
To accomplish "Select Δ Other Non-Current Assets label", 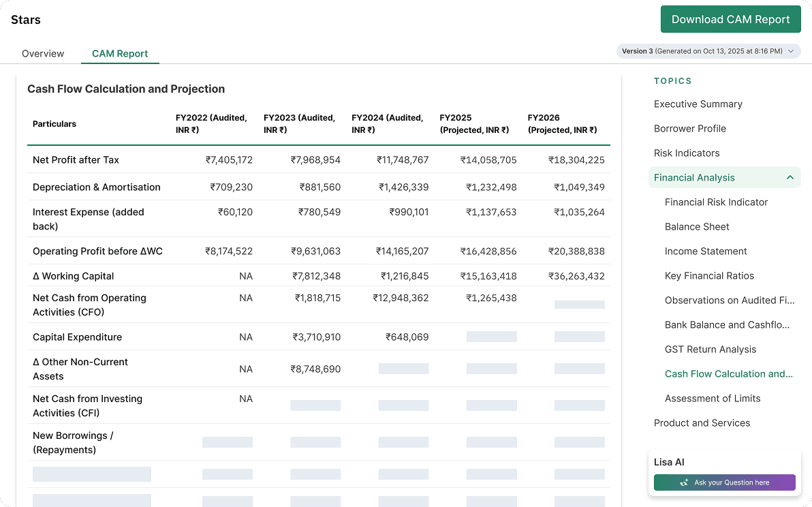I will 80,369.
